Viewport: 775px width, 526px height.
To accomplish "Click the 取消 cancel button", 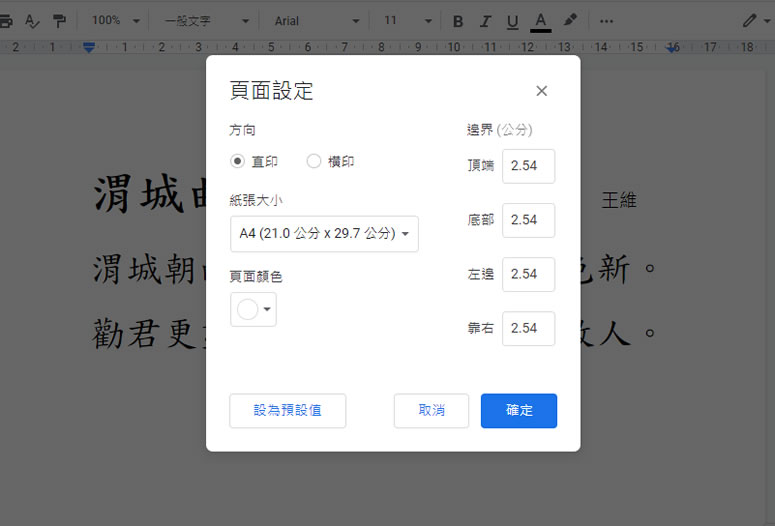I will point(431,411).
